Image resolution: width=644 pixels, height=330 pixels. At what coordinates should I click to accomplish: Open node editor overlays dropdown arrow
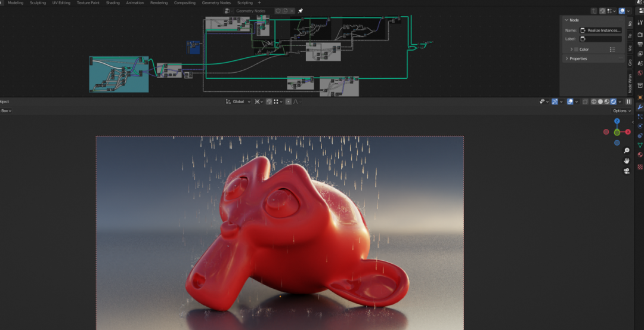[628, 11]
